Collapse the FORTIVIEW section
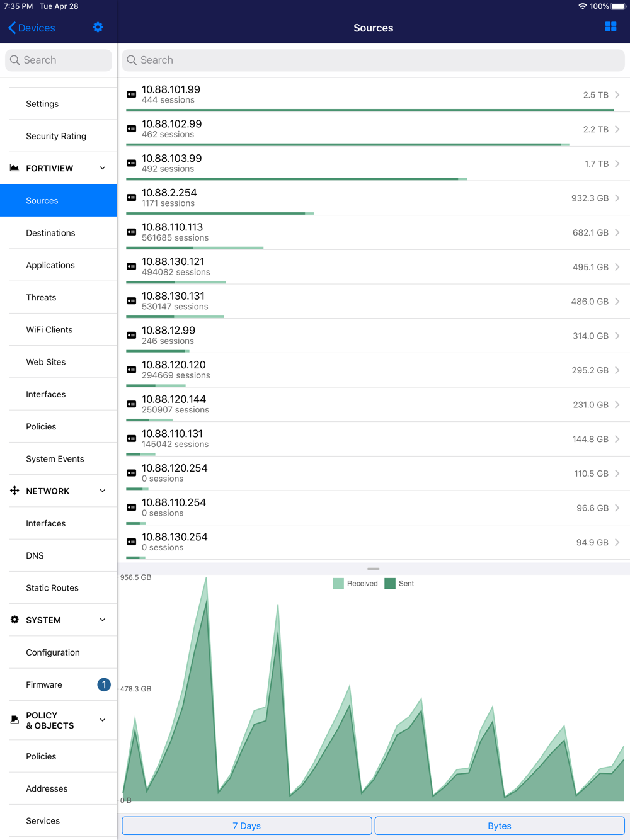This screenshot has height=840, width=630. tap(103, 168)
